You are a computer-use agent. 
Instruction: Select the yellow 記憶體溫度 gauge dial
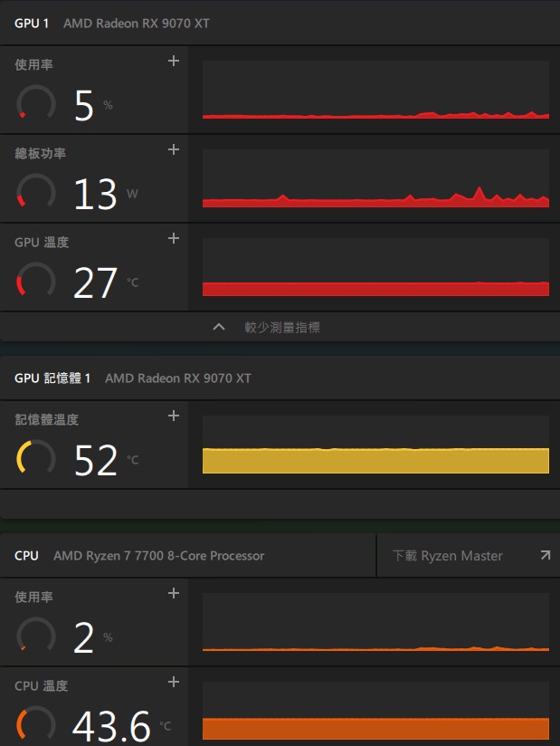pyautogui.click(x=36, y=459)
